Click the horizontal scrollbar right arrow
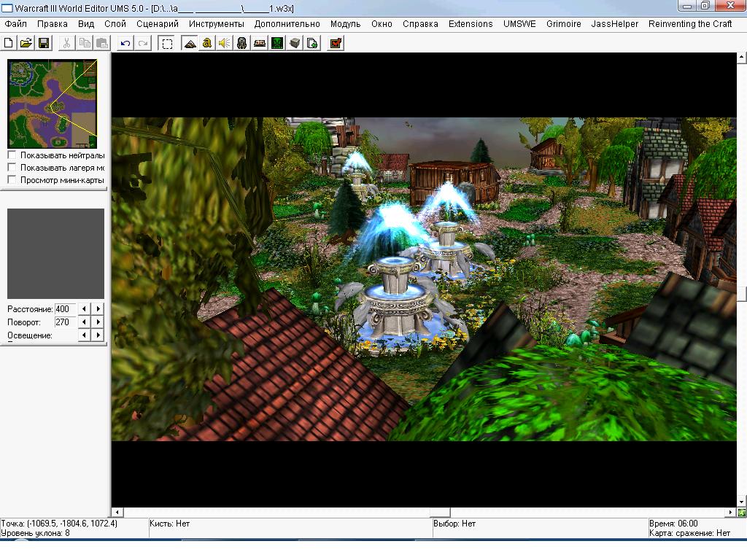The width and height of the screenshot is (747, 560). point(731,513)
